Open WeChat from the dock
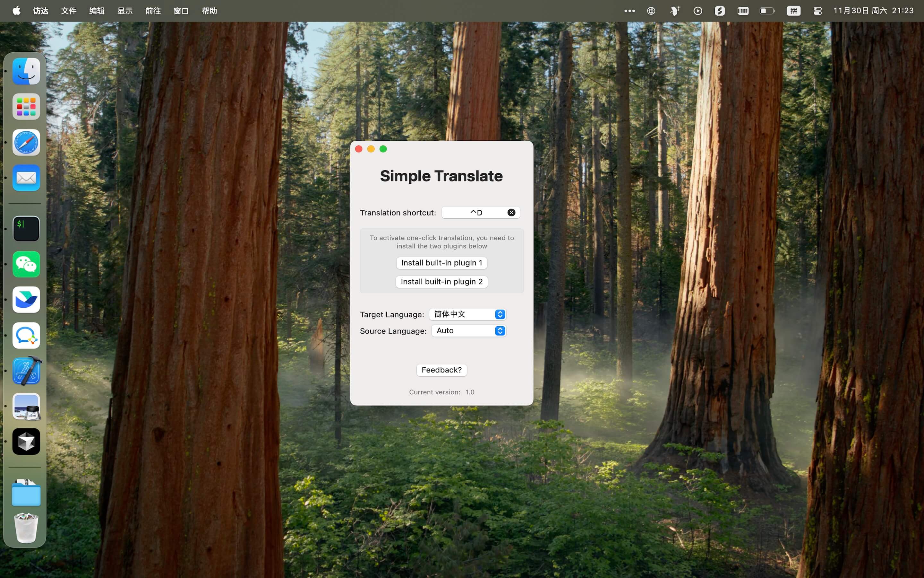The image size is (924, 578). tap(26, 264)
